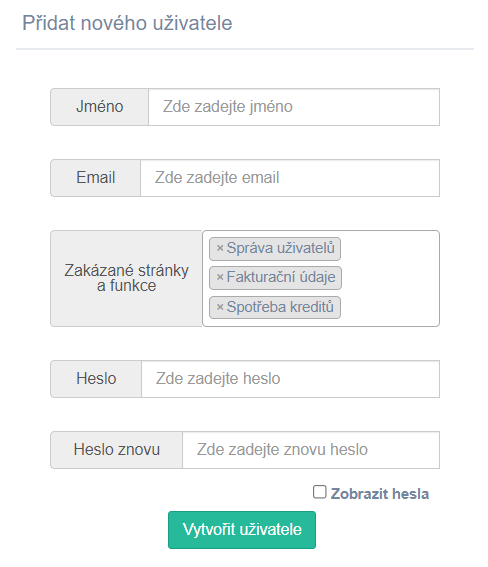Screen dimensions: 488x567
Task: Click the Jméno field label
Action: click(99, 107)
